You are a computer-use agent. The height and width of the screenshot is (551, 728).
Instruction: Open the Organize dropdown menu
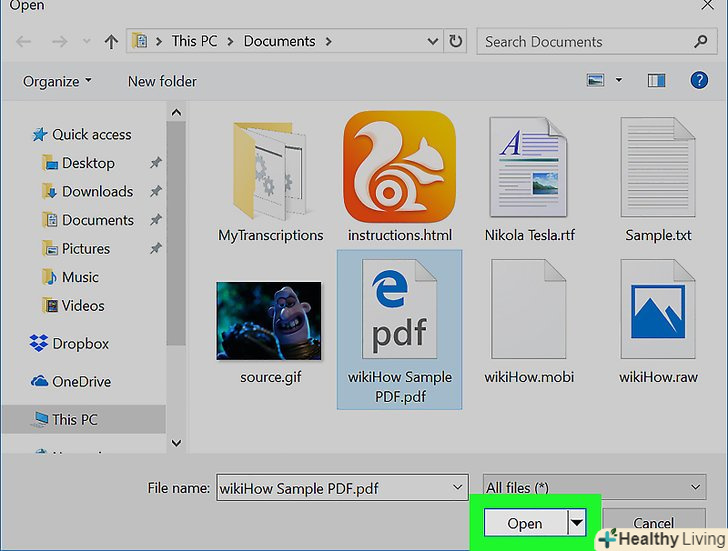point(57,81)
